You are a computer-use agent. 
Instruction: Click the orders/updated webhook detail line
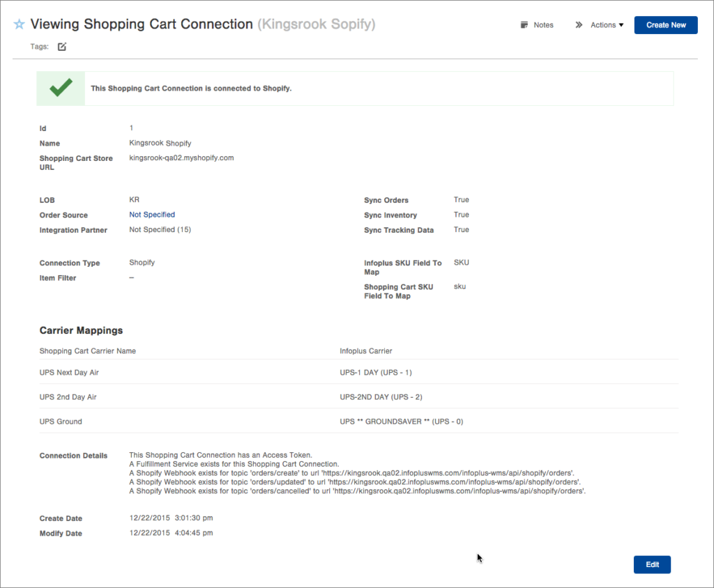pyautogui.click(x=355, y=482)
